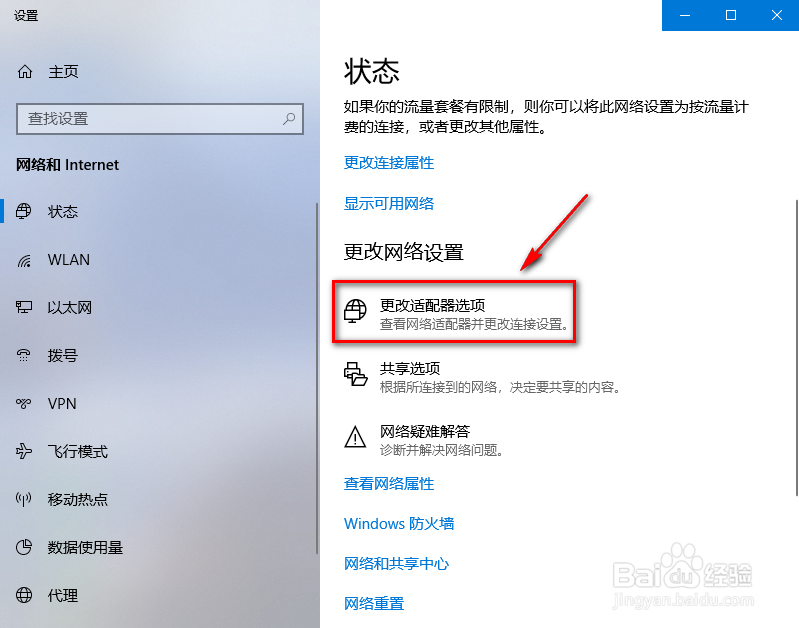Click the 代理 globe icon
This screenshot has width=799, height=628.
coord(24,595)
